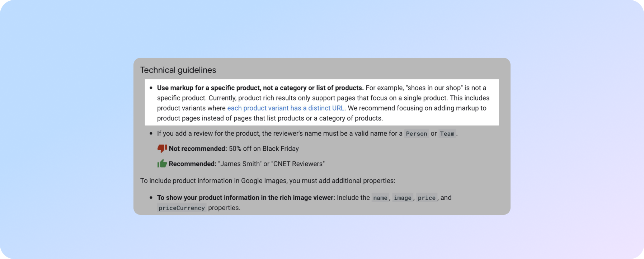Click the name property code tag
Viewport: 644px width, 259px height.
(380, 198)
